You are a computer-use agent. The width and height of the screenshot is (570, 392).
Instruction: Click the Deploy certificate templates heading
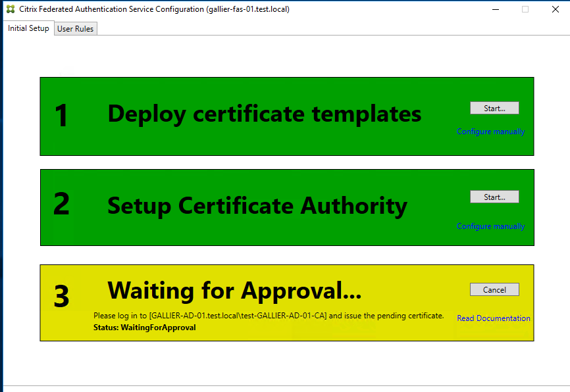(x=265, y=114)
